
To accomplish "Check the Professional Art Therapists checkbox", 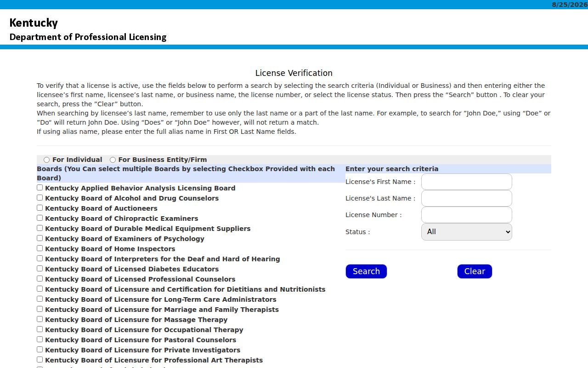I will click(40, 360).
